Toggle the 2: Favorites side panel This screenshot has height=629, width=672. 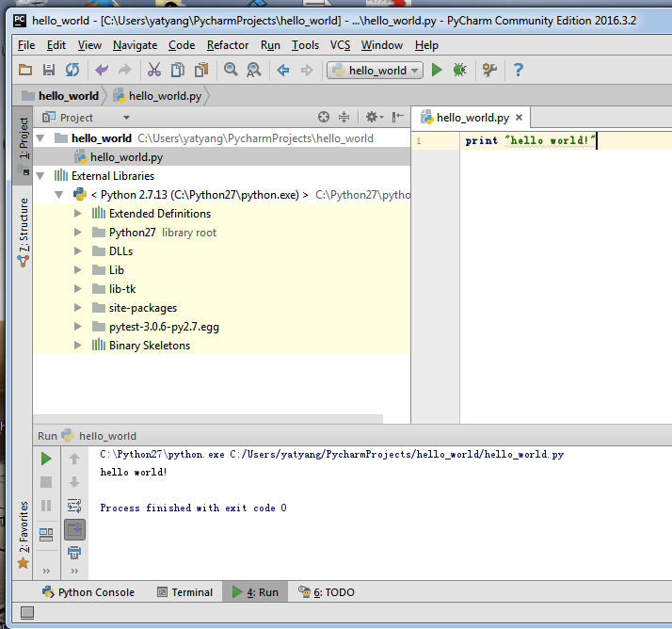click(24, 534)
